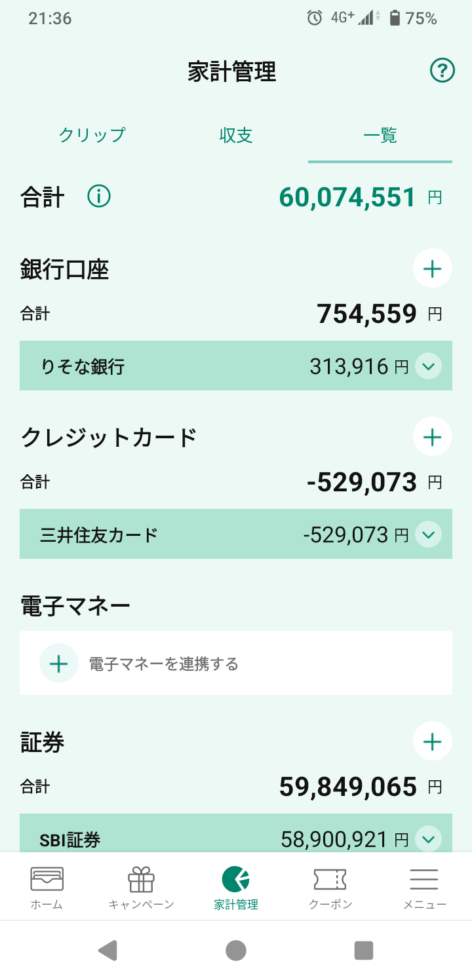
Task: Open the キャンペーン gift icon
Action: tap(141, 879)
